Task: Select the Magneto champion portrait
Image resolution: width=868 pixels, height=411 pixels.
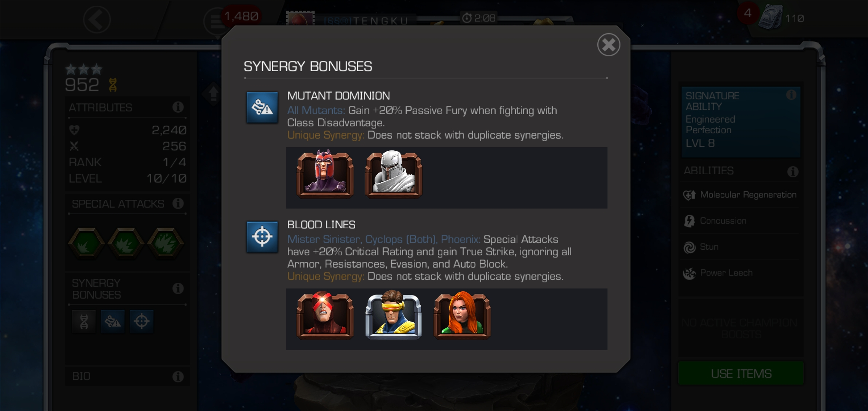Action: tap(325, 174)
